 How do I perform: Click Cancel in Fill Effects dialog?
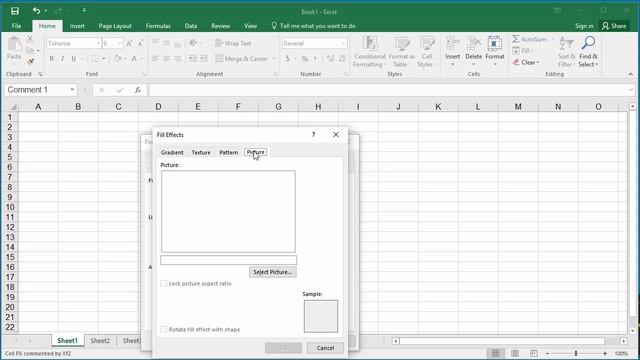click(x=325, y=348)
